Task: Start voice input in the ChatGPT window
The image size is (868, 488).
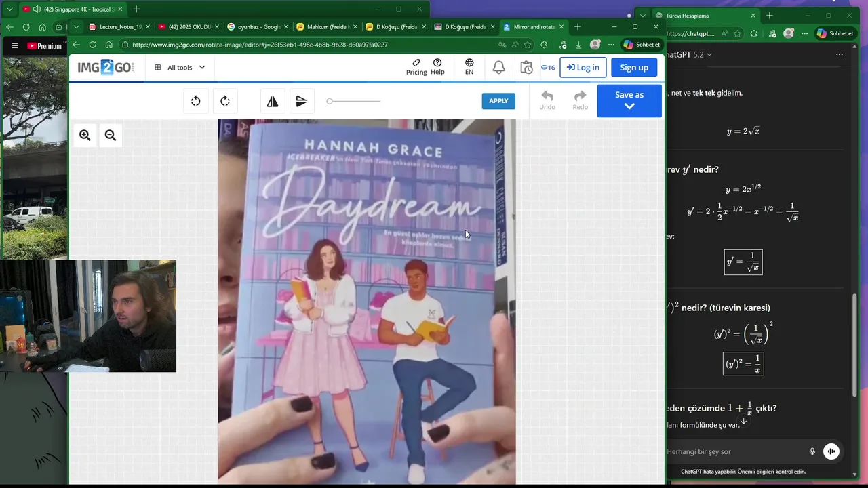Action: coord(812,451)
